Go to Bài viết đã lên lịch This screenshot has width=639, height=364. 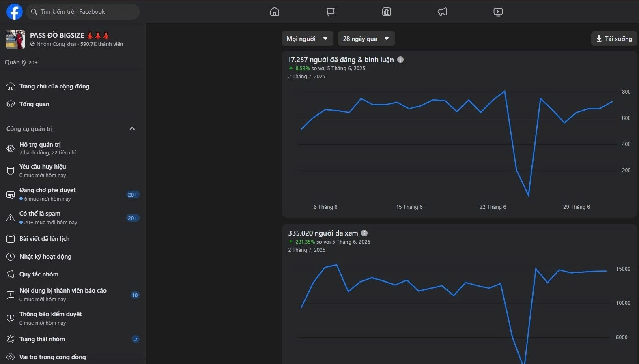tap(73, 239)
